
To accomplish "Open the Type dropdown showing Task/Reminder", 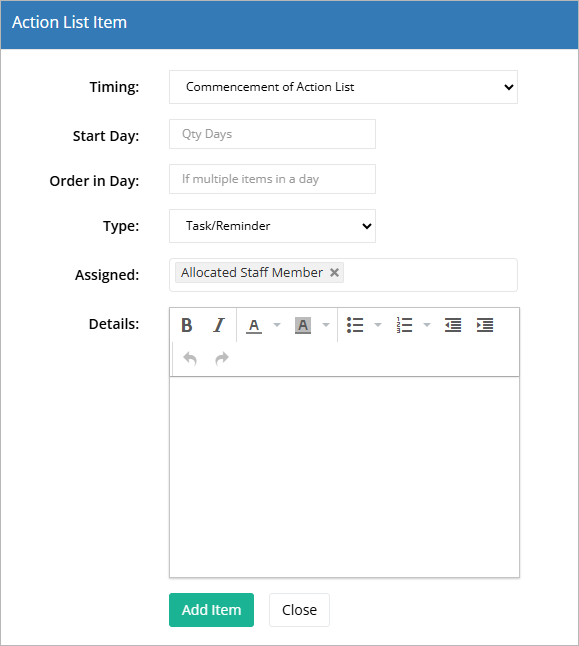I will tap(272, 226).
